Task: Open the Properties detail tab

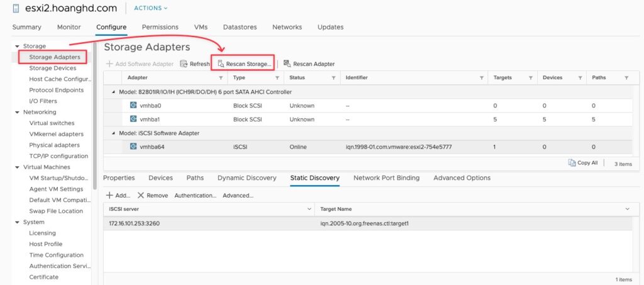Action: [x=119, y=178]
